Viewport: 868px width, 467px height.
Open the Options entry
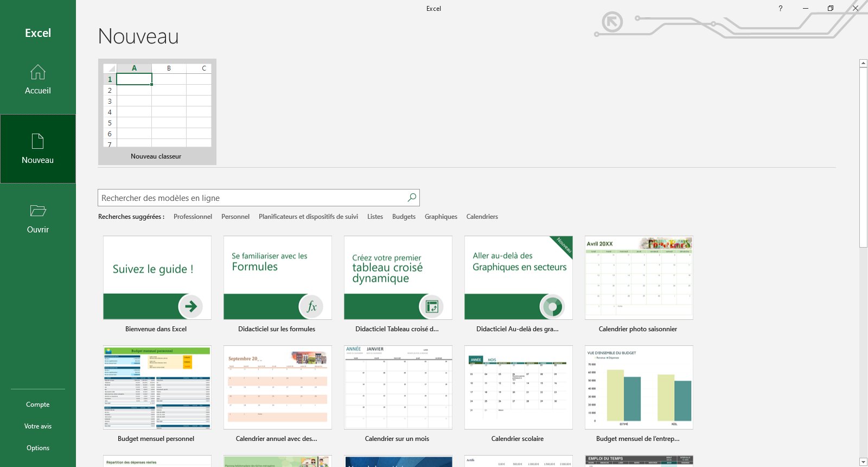tap(37, 448)
